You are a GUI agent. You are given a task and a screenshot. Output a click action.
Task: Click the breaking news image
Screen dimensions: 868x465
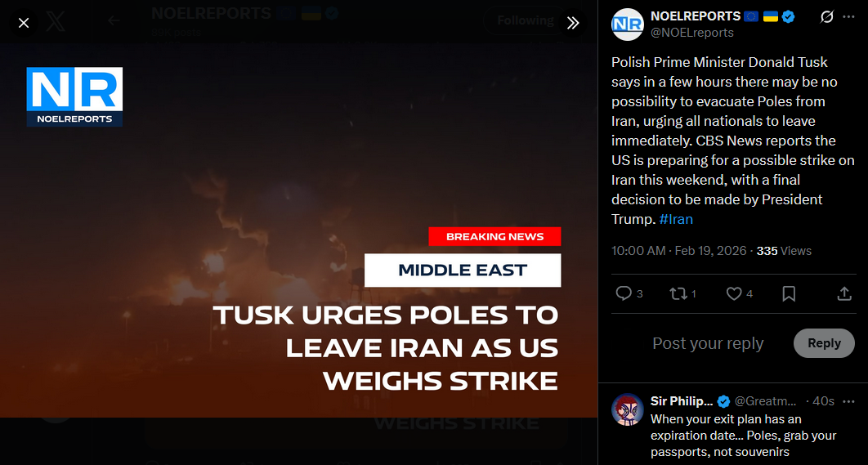coord(299,230)
